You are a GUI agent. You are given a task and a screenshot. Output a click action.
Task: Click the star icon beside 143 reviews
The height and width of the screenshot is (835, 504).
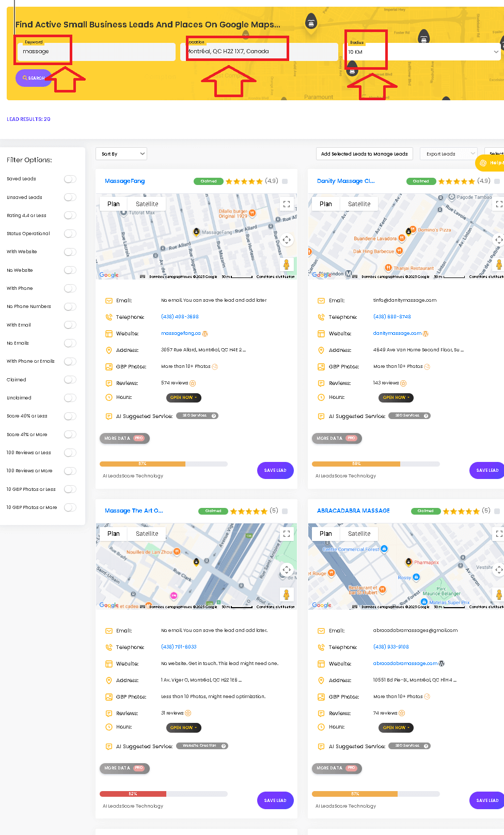[403, 383]
